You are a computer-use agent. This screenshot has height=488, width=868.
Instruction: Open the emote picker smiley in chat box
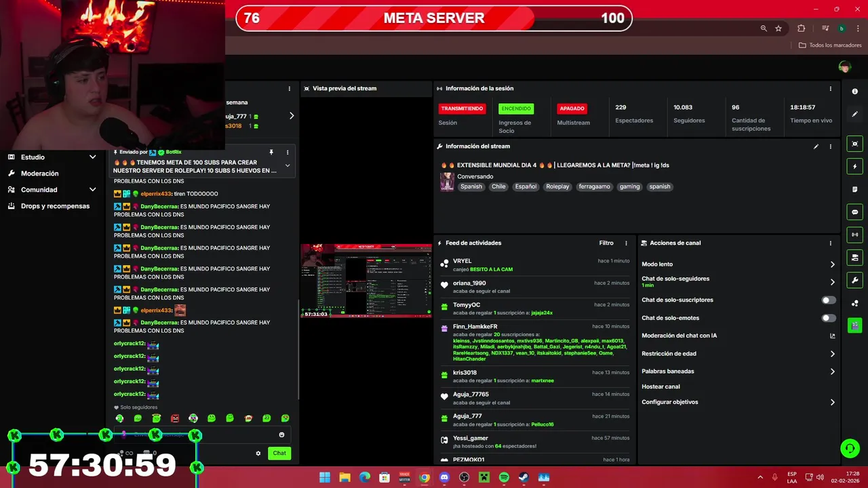pyautogui.click(x=281, y=435)
